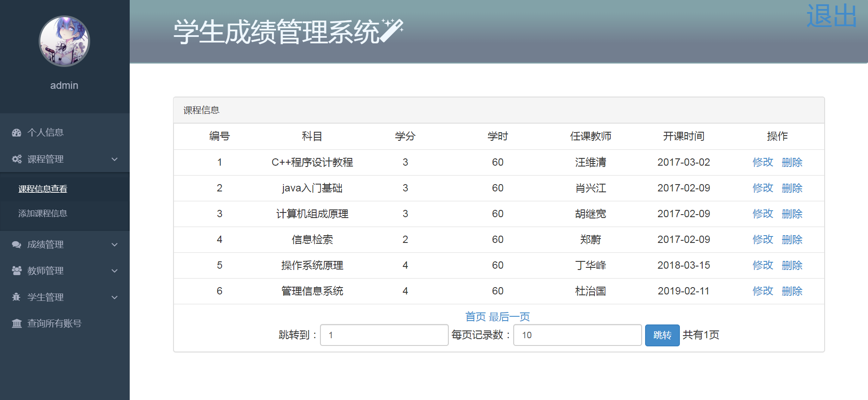Focus the 跳转到 page number field
Viewport: 868px width, 400px height.
coord(384,335)
